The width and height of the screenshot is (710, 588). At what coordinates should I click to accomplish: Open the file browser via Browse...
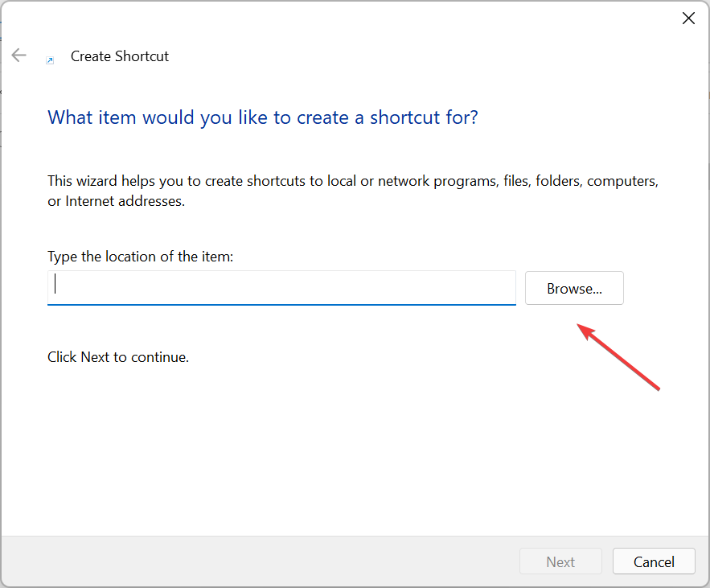[x=573, y=288]
